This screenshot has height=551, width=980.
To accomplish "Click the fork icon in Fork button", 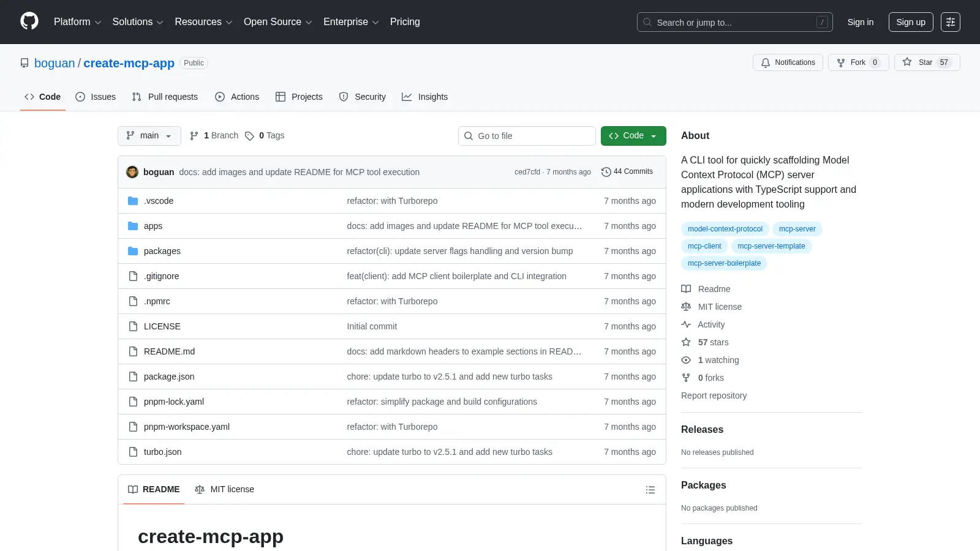I will point(841,62).
